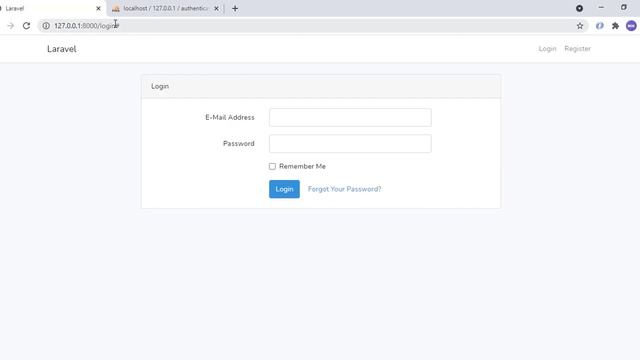Reload the page with the refresh icon
640x360 pixels.
[27, 26]
